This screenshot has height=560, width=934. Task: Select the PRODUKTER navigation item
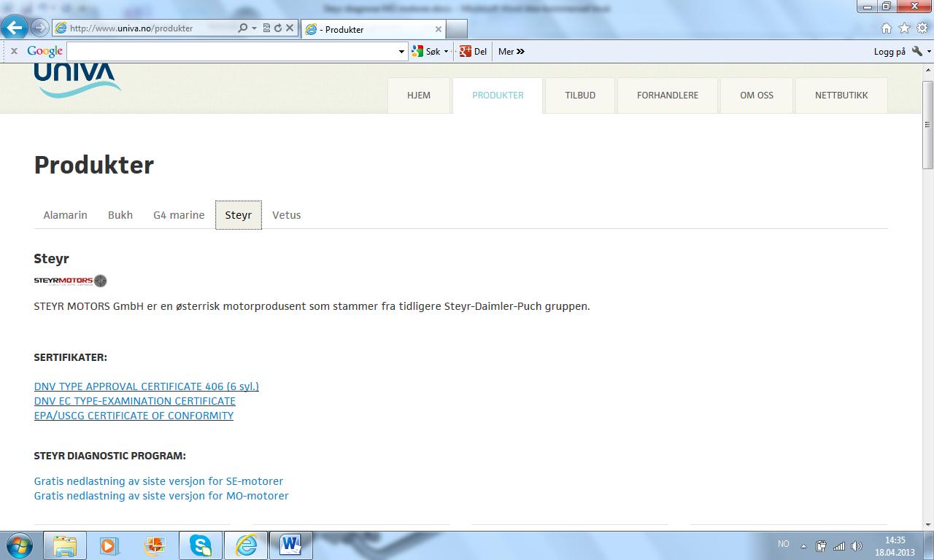coord(498,96)
